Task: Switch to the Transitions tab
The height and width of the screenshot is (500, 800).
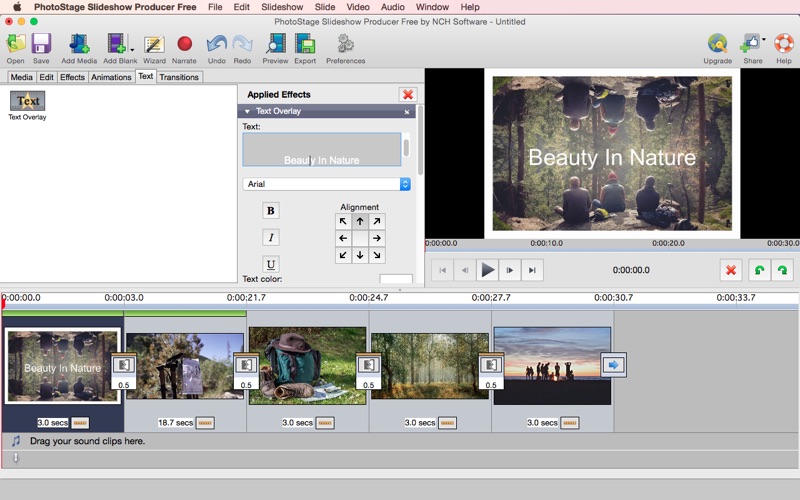Action: [x=179, y=77]
